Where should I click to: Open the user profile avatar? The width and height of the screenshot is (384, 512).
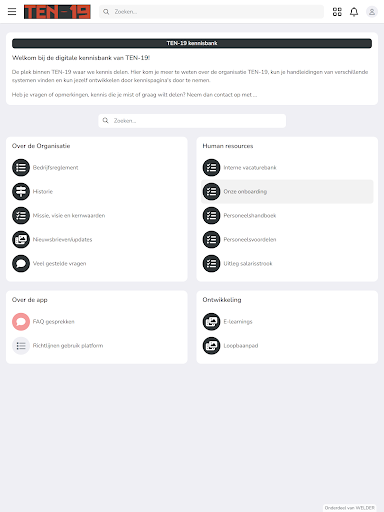[372, 12]
